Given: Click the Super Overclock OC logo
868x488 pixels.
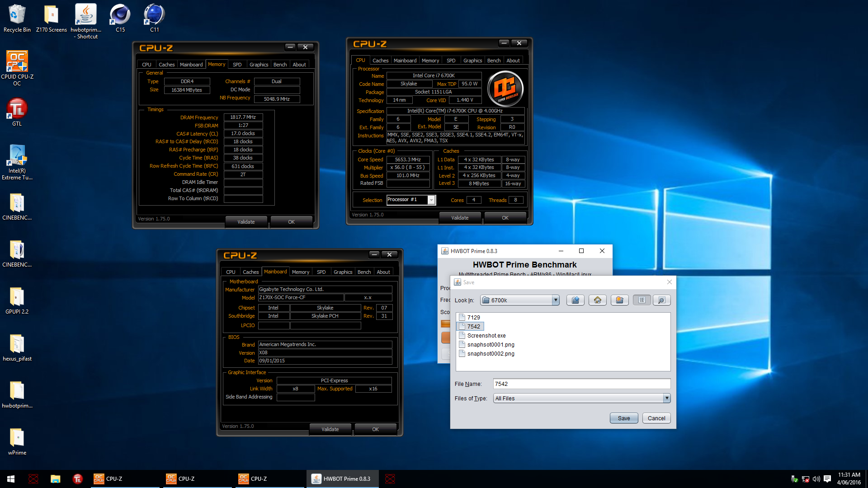Looking at the screenshot, I should [x=505, y=89].
